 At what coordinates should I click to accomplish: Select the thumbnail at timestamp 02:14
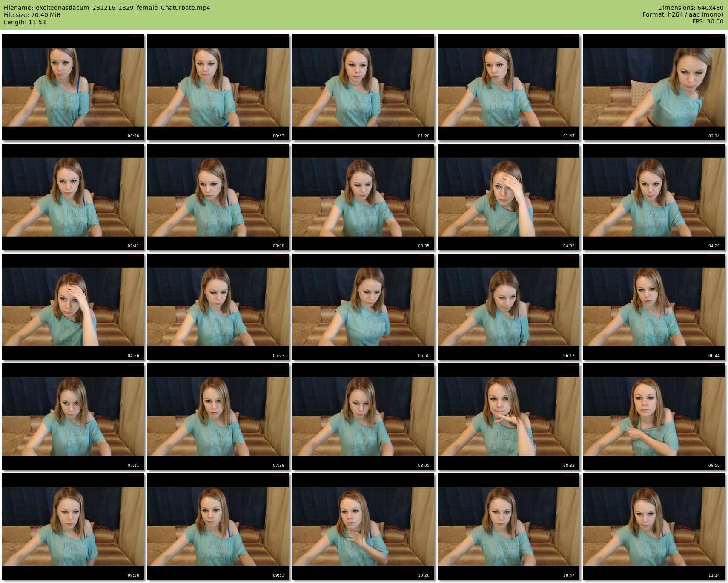click(654, 87)
